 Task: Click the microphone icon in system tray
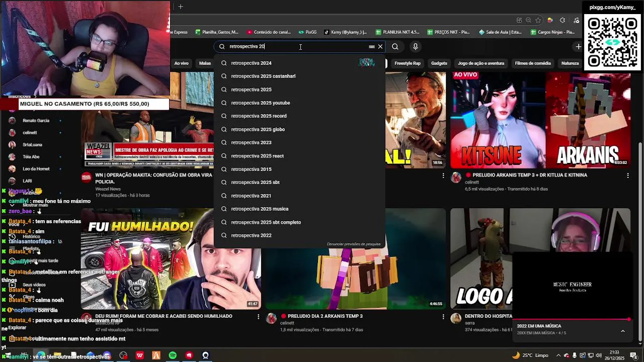coord(575,355)
